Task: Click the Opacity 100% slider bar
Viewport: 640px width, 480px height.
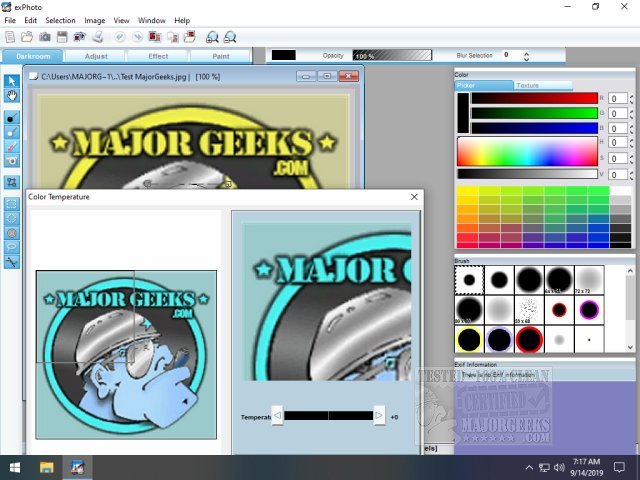Action: (392, 55)
